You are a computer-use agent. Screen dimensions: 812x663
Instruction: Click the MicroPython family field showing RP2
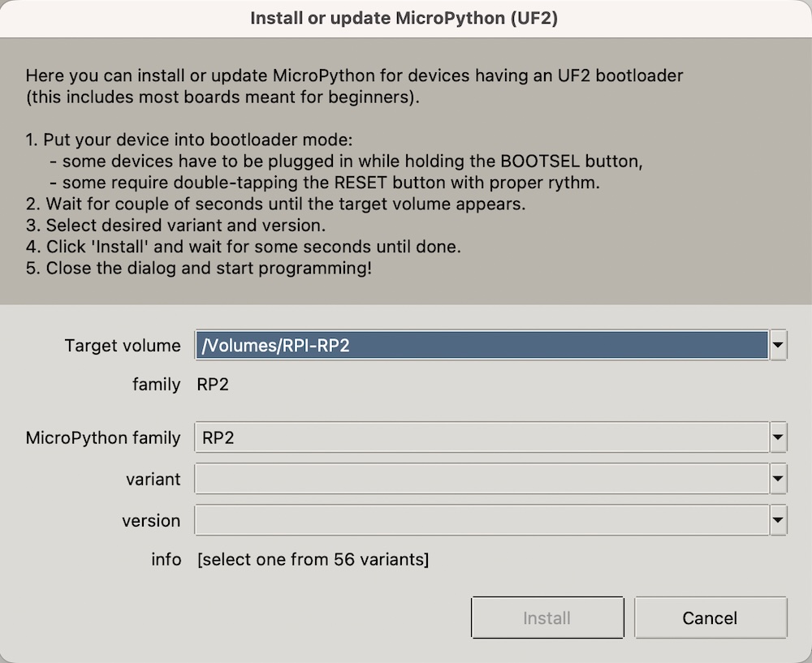tap(481, 438)
